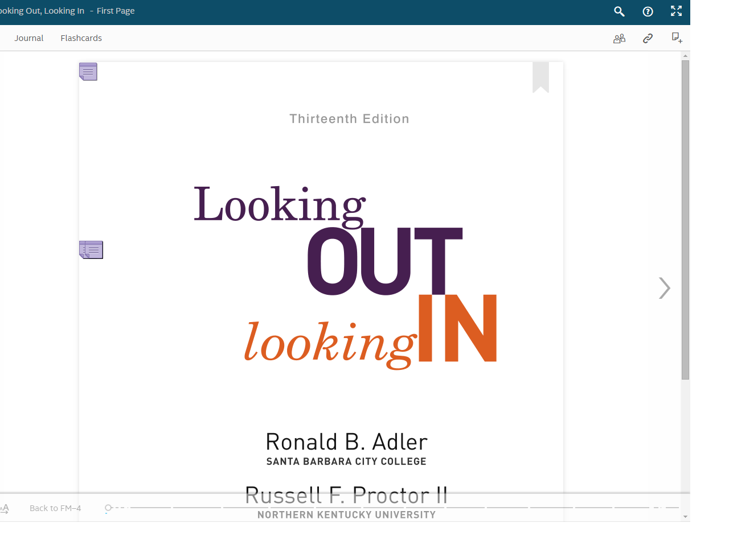Click the reading progress slider handle
Image resolution: width=729 pixels, height=560 pixels.
[108, 508]
